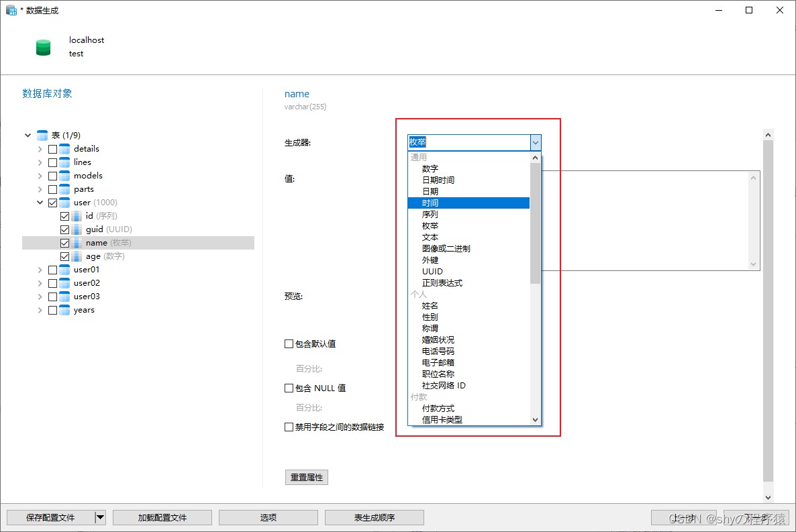Choose the highlighted 时间 generator option
This screenshot has width=796, height=532.
click(x=468, y=203)
